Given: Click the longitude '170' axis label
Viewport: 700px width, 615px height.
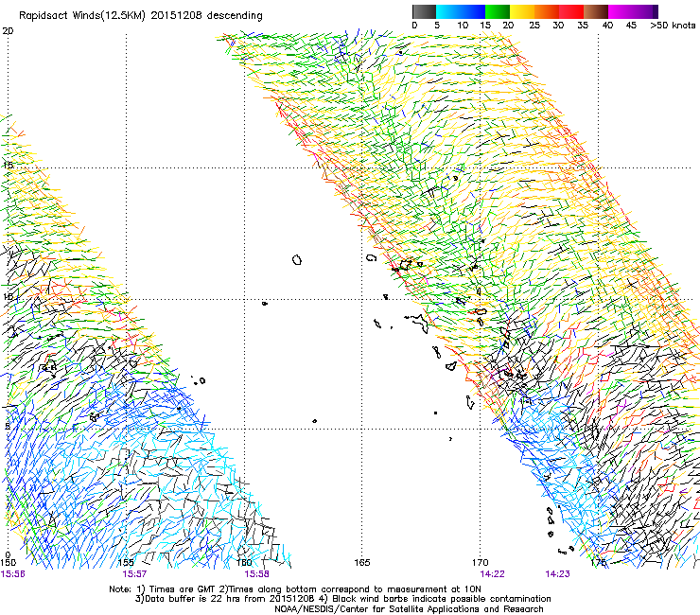Looking at the screenshot, I should (481, 563).
